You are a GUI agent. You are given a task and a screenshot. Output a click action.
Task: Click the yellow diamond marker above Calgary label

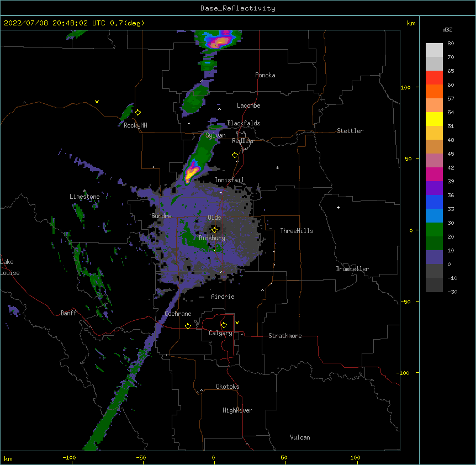224,325
